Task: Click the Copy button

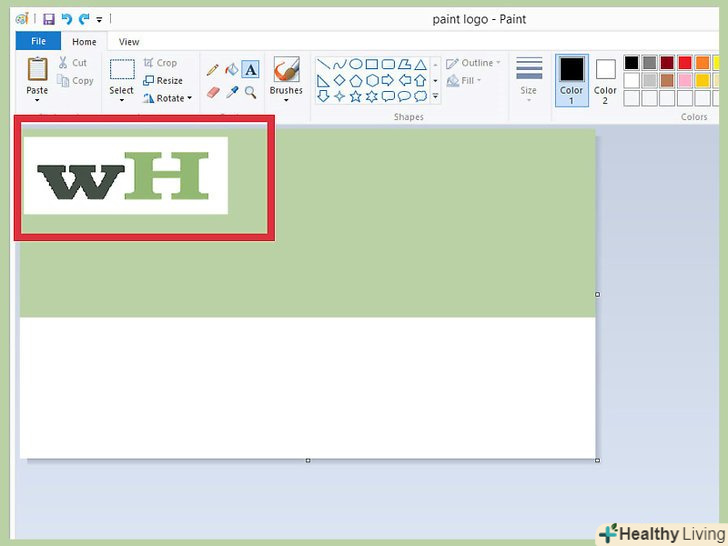Action: point(75,81)
